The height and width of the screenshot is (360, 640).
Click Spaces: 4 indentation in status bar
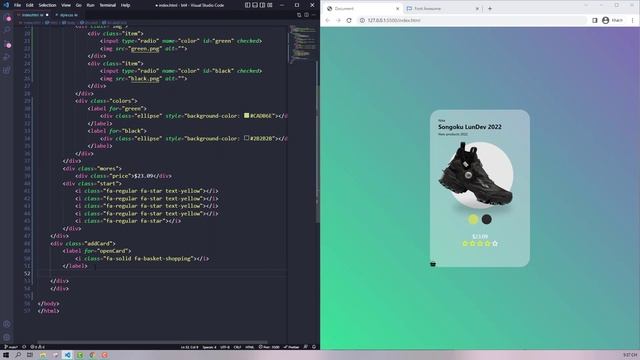pyautogui.click(x=209, y=347)
